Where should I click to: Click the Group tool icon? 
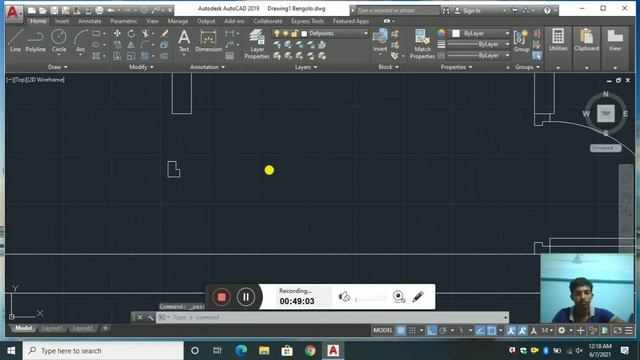coord(521,41)
